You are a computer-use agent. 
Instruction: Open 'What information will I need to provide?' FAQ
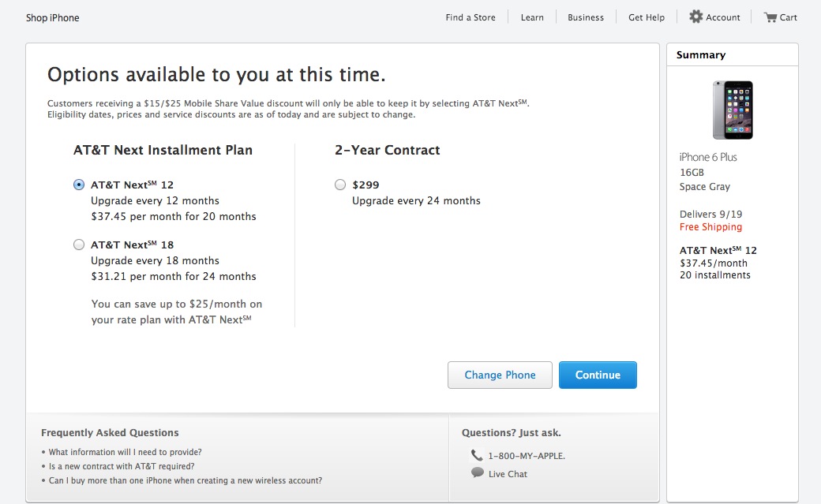click(x=125, y=452)
